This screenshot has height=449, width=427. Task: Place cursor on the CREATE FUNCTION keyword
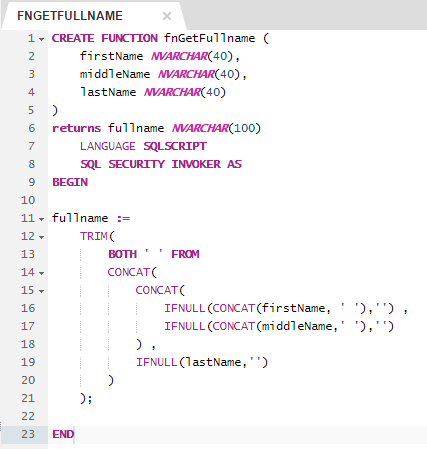point(105,38)
